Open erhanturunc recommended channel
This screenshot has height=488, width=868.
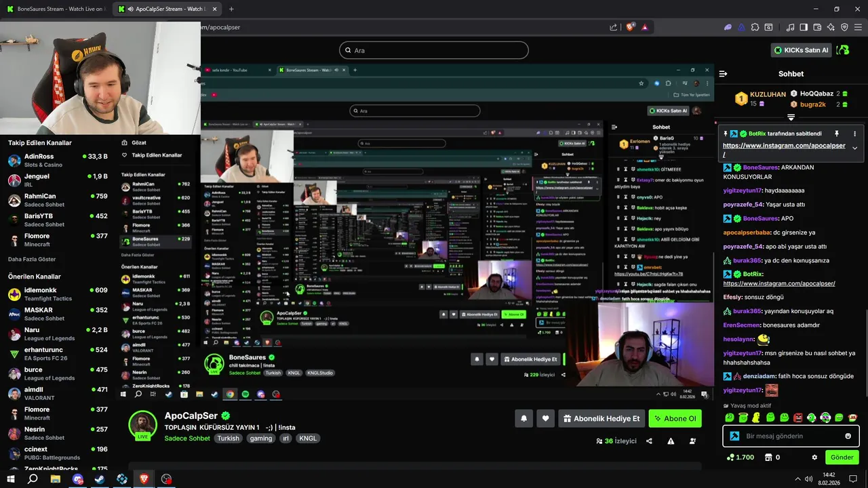coord(58,354)
